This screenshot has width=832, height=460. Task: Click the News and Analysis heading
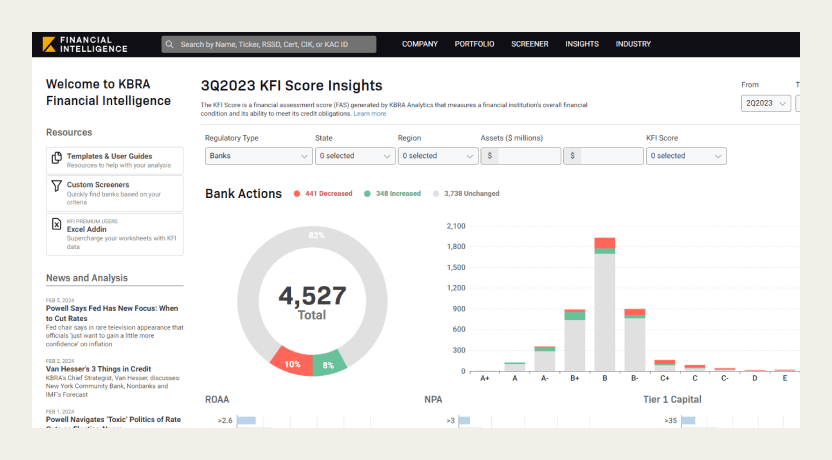click(x=87, y=278)
